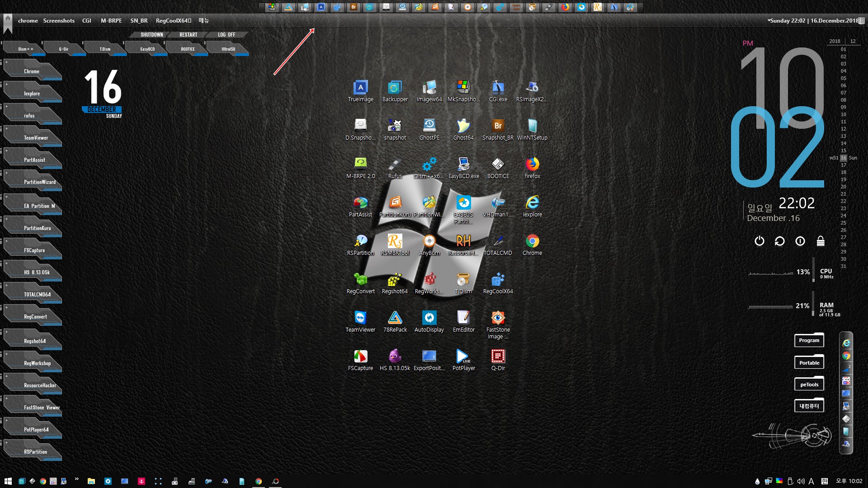868x488 pixels.
Task: Open the peTools folder button
Action: click(x=809, y=385)
